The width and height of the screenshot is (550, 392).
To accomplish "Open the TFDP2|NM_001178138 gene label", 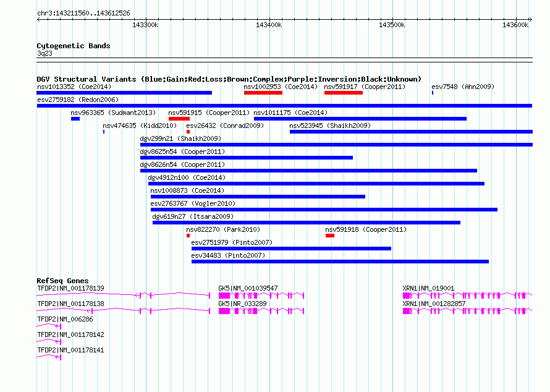I will [x=70, y=304].
